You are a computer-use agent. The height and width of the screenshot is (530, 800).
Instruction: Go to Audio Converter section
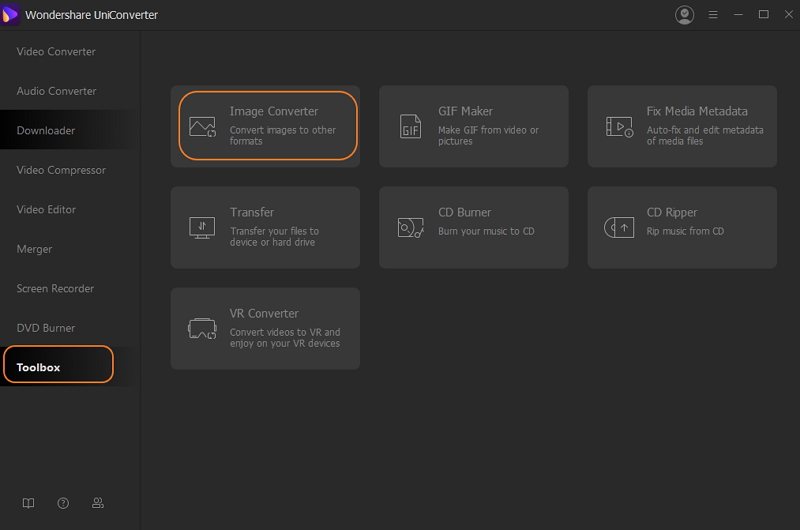pyautogui.click(x=56, y=91)
